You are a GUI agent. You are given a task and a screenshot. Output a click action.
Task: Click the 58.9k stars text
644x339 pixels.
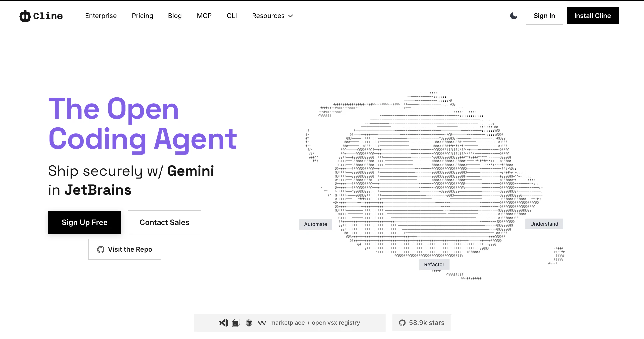[x=427, y=323]
